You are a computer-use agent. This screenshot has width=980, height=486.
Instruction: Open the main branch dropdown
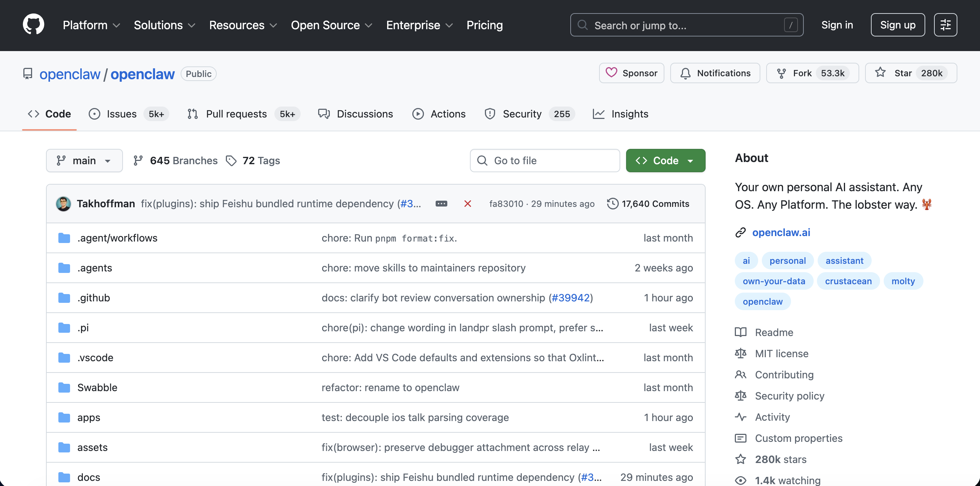[84, 161]
